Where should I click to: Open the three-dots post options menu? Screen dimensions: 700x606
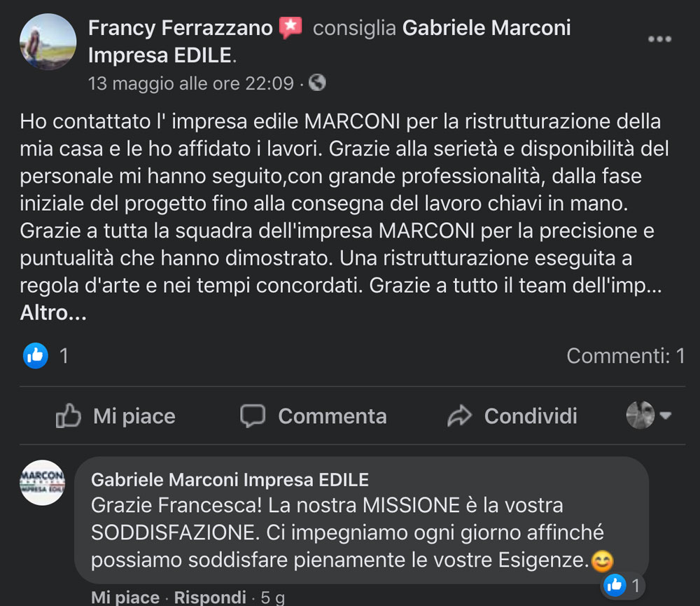(x=659, y=39)
